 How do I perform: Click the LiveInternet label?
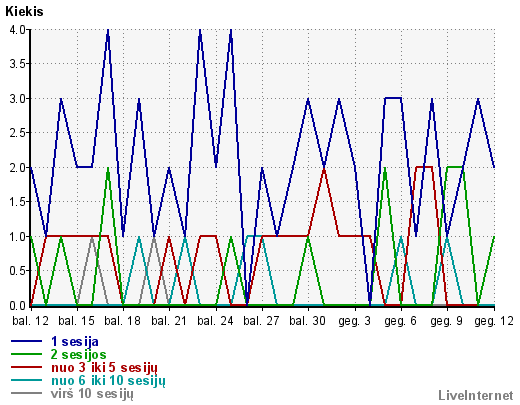pos(476,396)
